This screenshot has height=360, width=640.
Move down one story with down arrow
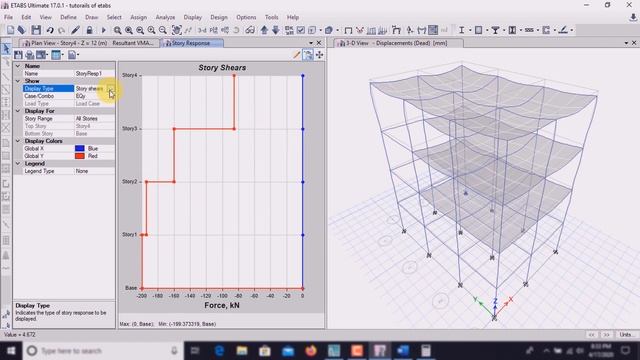[x=276, y=30]
